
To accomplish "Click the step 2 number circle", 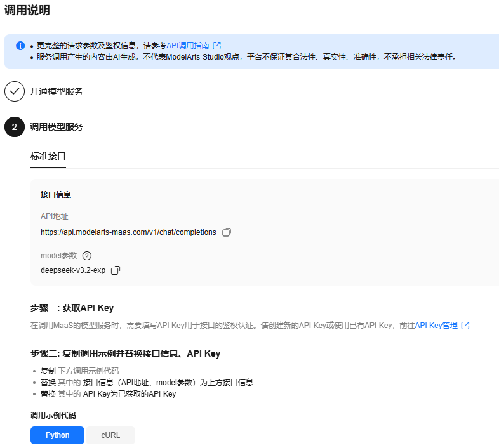I will (x=15, y=127).
